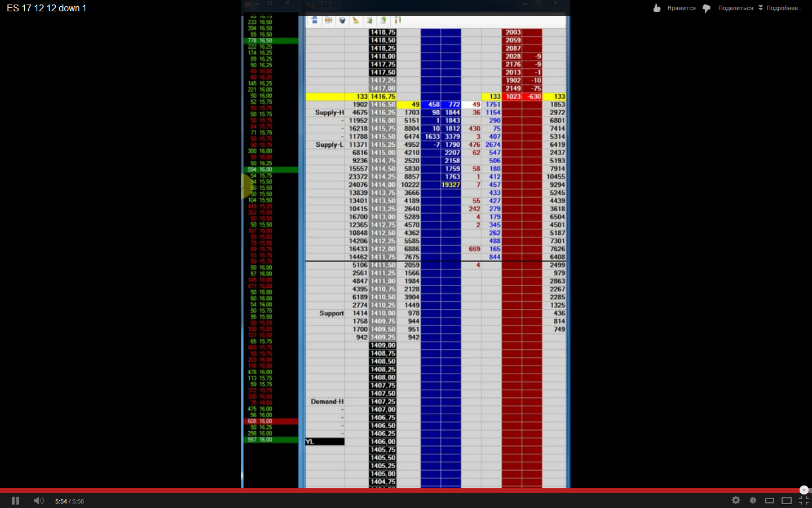Click price level 1410.00 in the ladder
The image size is (812, 508).
coord(383,313)
